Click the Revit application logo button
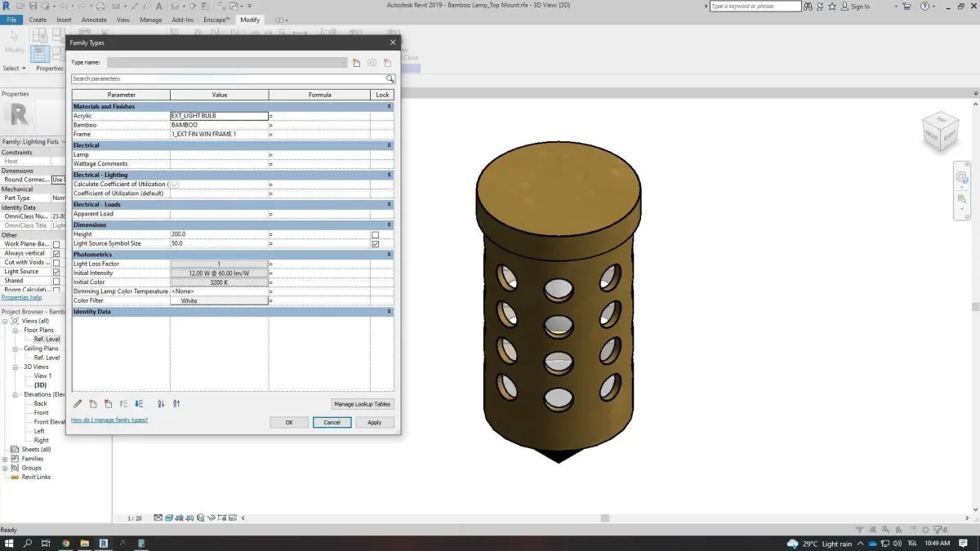 click(7, 6)
